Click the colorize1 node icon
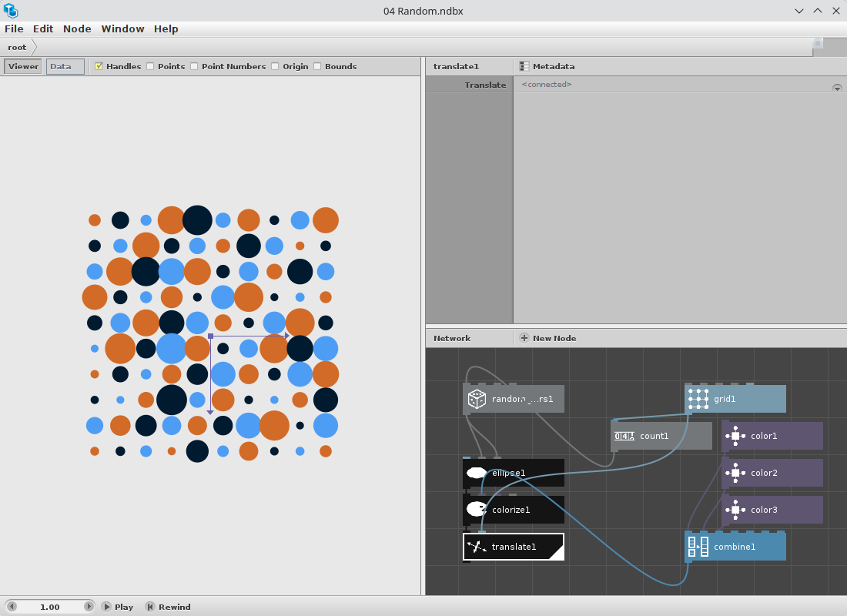This screenshot has width=847, height=616. pyautogui.click(x=477, y=509)
